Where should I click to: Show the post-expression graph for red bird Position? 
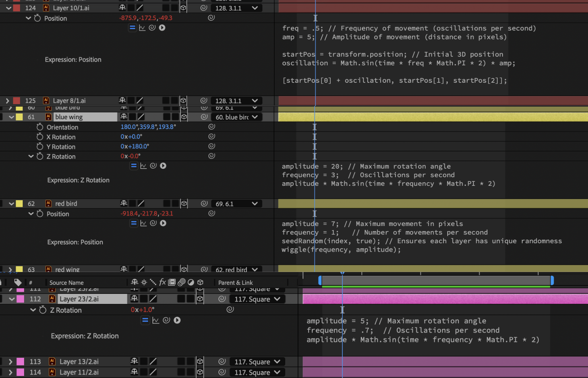click(143, 223)
